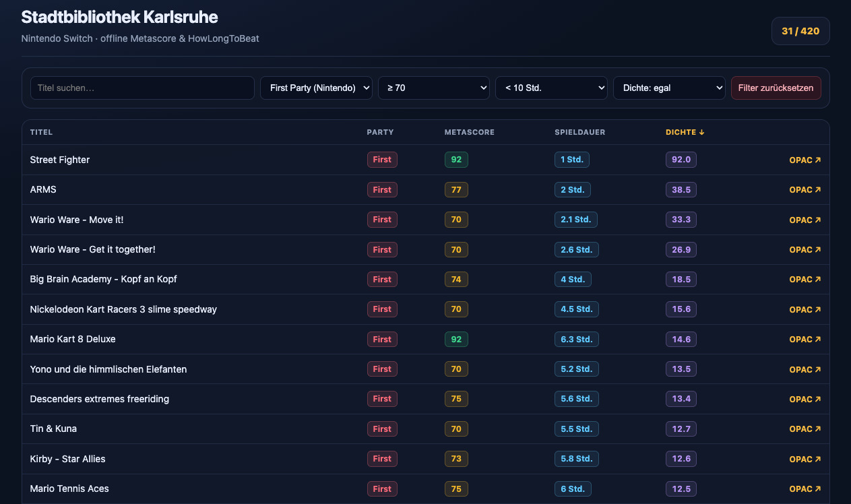Click the 2.1 Std. playtime badge

576,220
